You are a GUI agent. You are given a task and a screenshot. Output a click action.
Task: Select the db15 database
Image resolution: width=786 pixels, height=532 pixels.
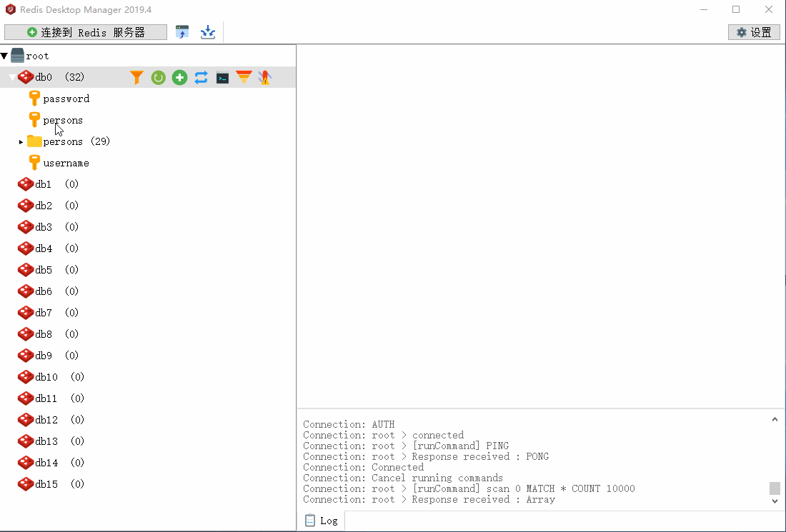tap(46, 484)
